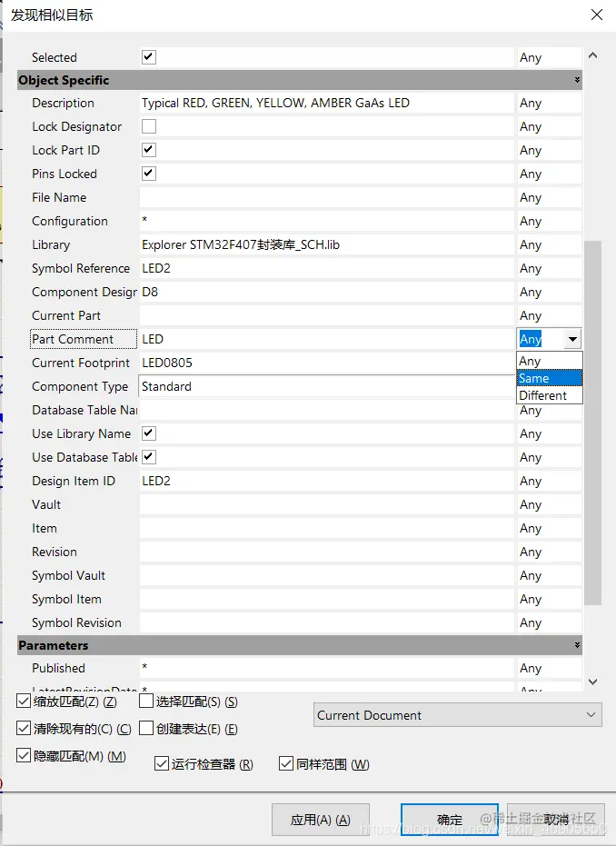This screenshot has height=846, width=616.
Task: Click the Library value Explorer STM32F407
Action: pyautogui.click(x=326, y=244)
